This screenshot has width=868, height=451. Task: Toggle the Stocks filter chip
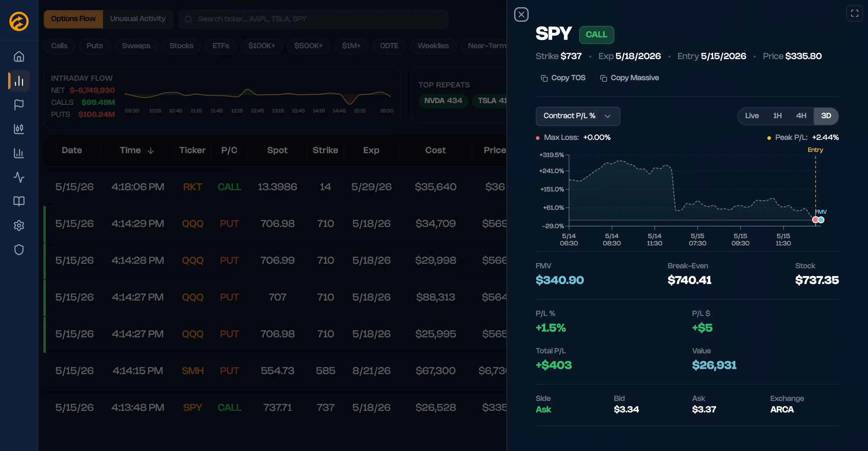[181, 46]
